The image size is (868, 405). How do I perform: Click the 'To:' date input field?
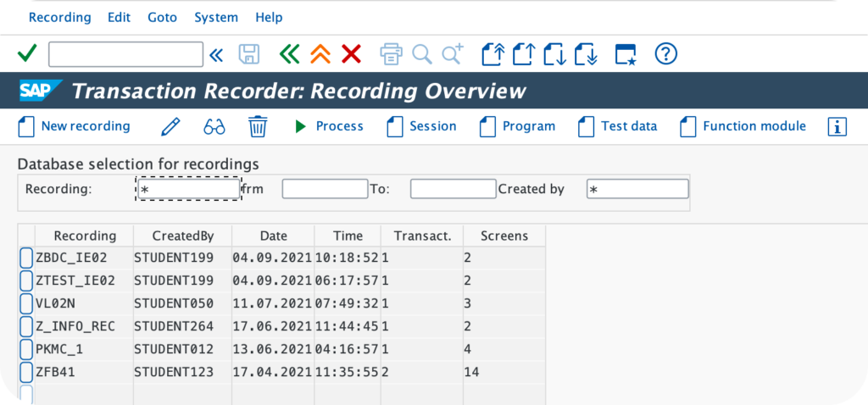coord(453,189)
